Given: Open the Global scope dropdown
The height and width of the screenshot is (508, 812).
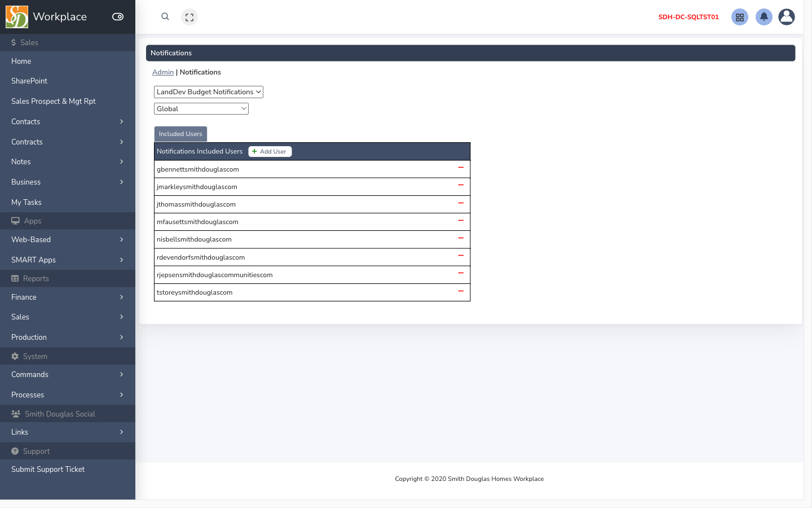Looking at the screenshot, I should click(x=201, y=108).
